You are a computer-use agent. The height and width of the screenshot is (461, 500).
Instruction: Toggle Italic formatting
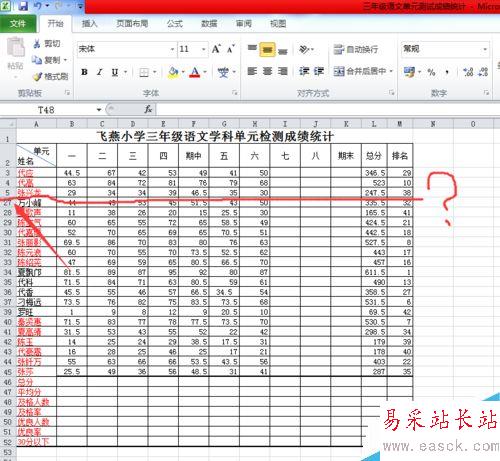[x=99, y=72]
